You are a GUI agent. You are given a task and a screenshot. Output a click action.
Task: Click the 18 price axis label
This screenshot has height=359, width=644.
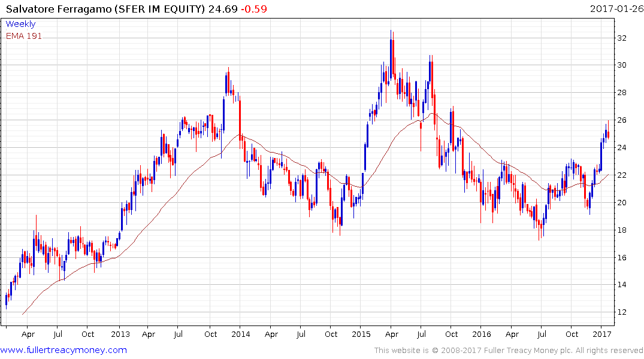click(622, 230)
